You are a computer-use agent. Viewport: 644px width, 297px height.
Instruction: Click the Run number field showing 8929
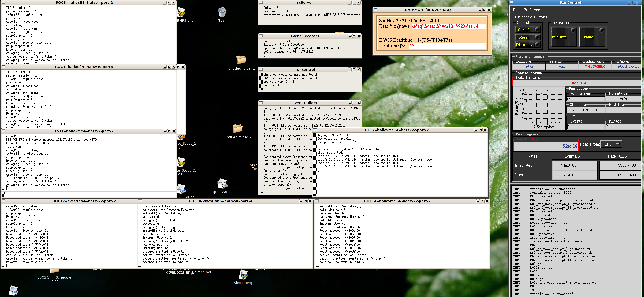click(586, 99)
